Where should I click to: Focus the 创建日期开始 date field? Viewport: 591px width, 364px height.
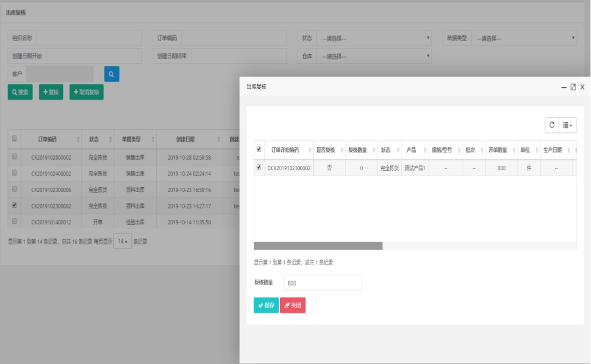pyautogui.click(x=94, y=56)
